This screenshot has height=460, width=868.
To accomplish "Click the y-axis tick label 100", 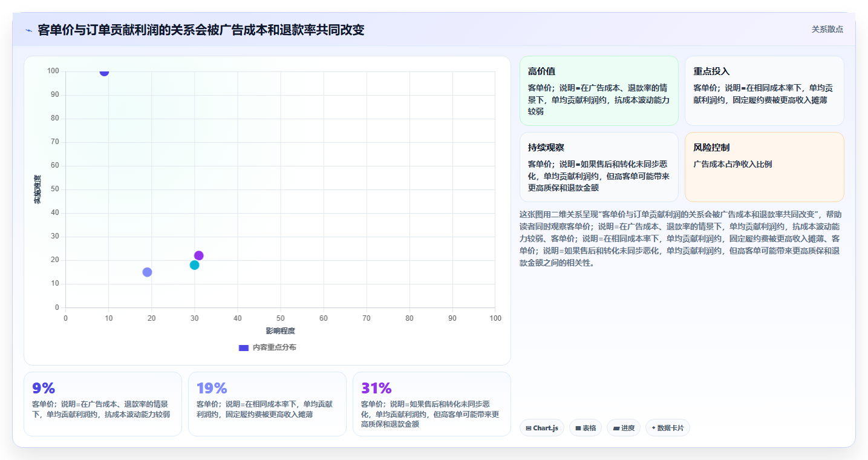I will 53,71.
